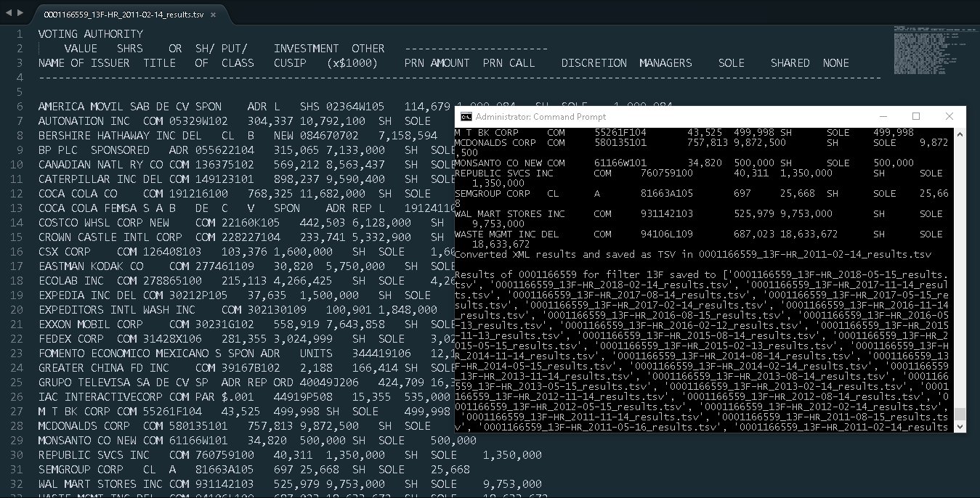This screenshot has width=980, height=498.
Task: Click 'EXPEDITORS INTL WASH INC' row text
Action: click(117, 310)
